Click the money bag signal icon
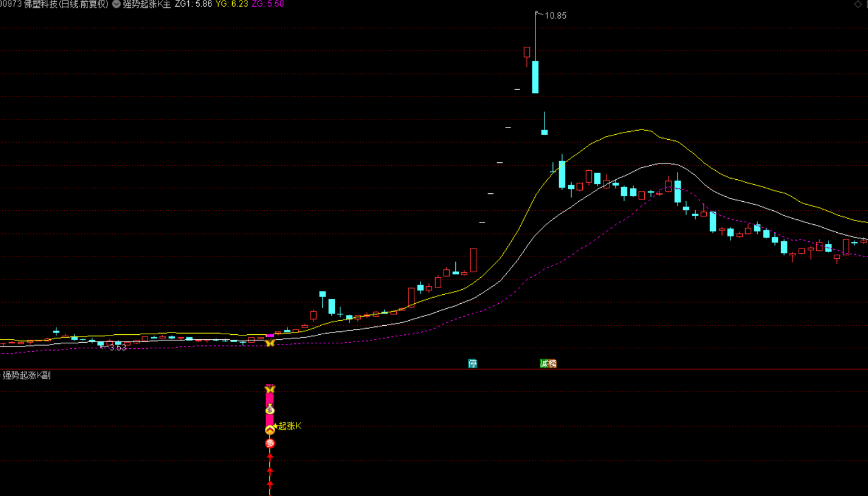This screenshot has height=496, width=868. click(270, 409)
